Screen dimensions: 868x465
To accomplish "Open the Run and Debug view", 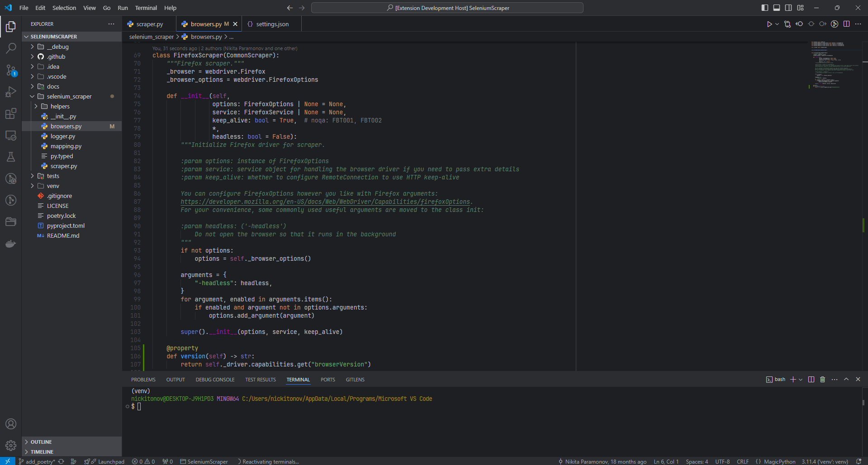I will (x=11, y=92).
